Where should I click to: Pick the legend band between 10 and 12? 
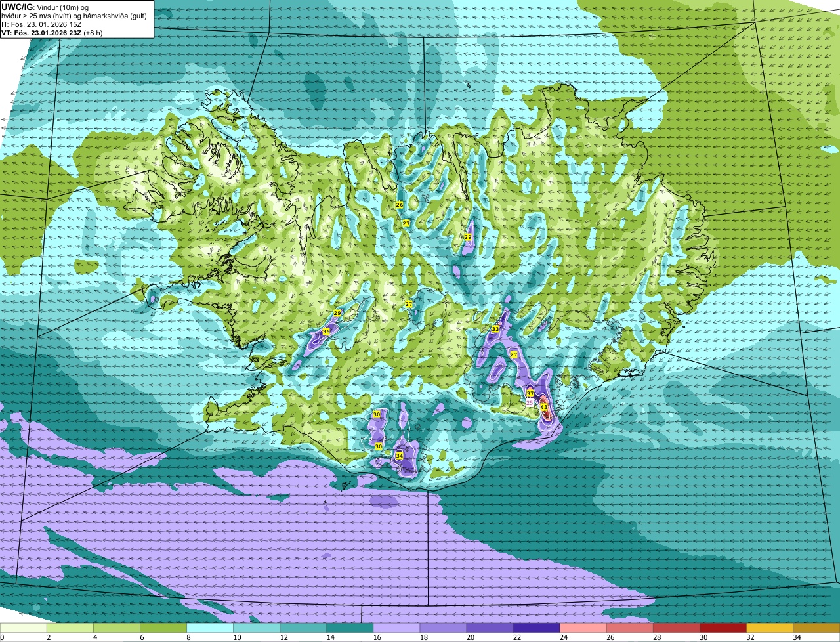point(257,628)
